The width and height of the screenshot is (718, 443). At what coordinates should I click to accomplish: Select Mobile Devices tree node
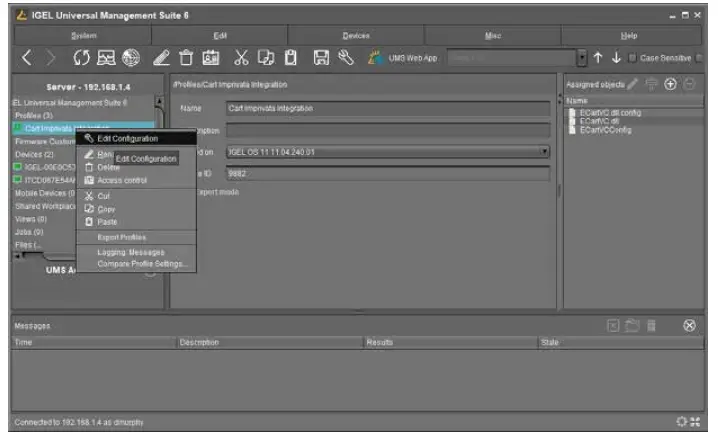point(44,193)
